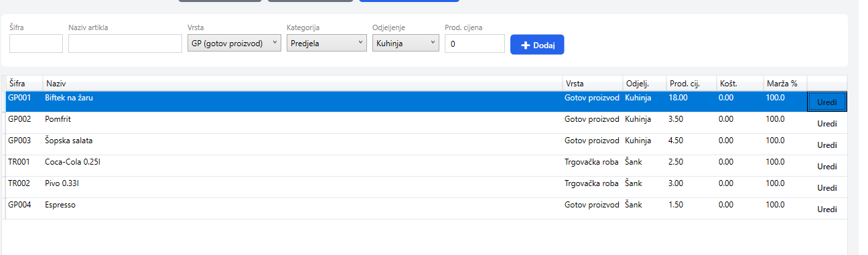Click the Dodaj button
The height and width of the screenshot is (255, 868).
537,45
